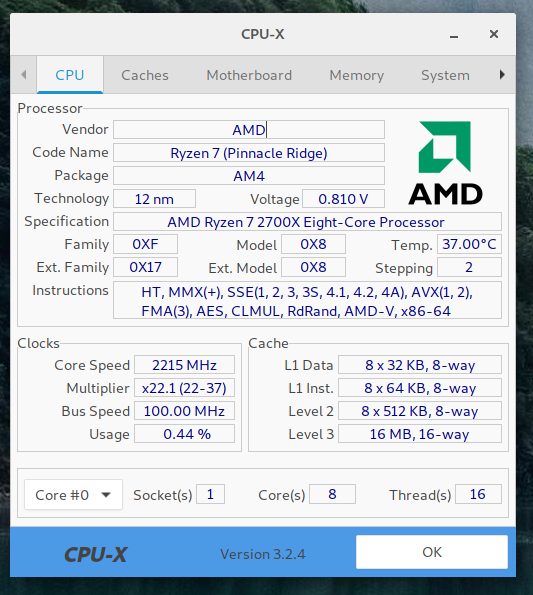
Task: Minimize the CPU-X window
Action: click(454, 35)
